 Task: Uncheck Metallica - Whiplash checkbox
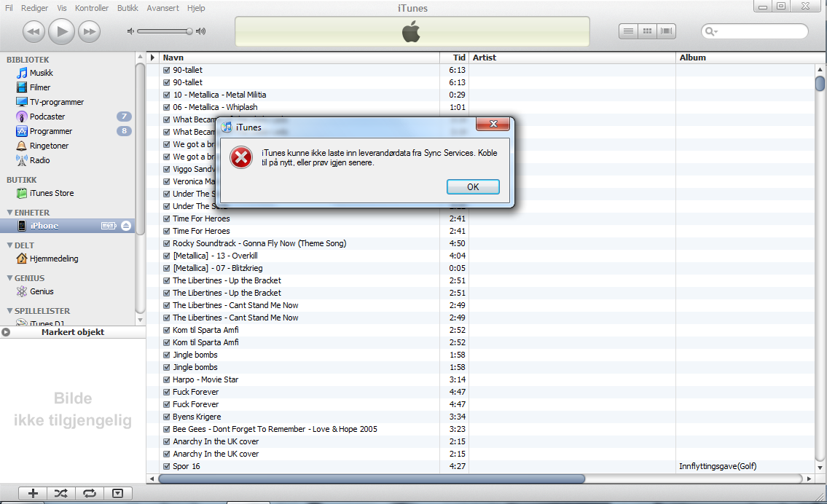pyautogui.click(x=167, y=107)
